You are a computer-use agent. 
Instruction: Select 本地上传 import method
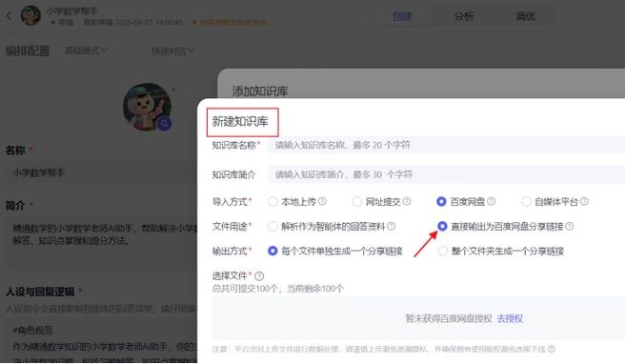tap(272, 202)
